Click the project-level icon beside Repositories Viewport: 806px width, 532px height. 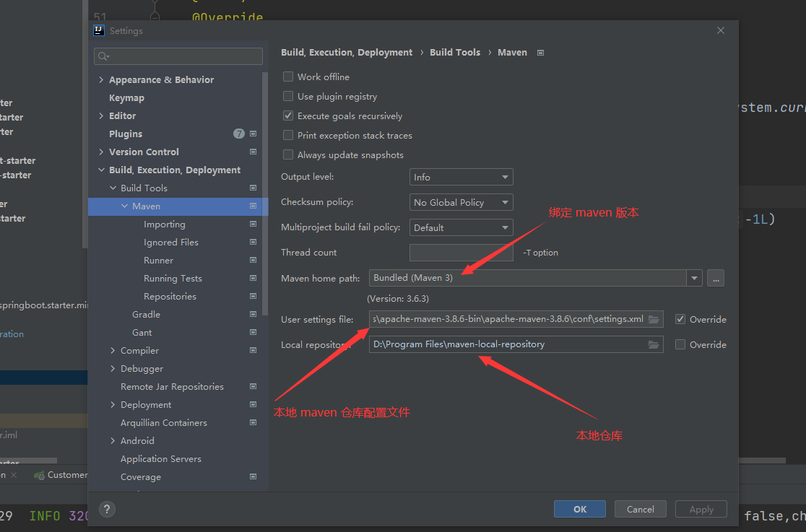pos(253,296)
